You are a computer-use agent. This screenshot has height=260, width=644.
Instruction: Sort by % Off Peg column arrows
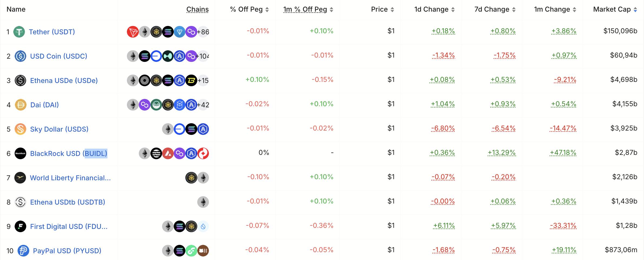pos(267,10)
